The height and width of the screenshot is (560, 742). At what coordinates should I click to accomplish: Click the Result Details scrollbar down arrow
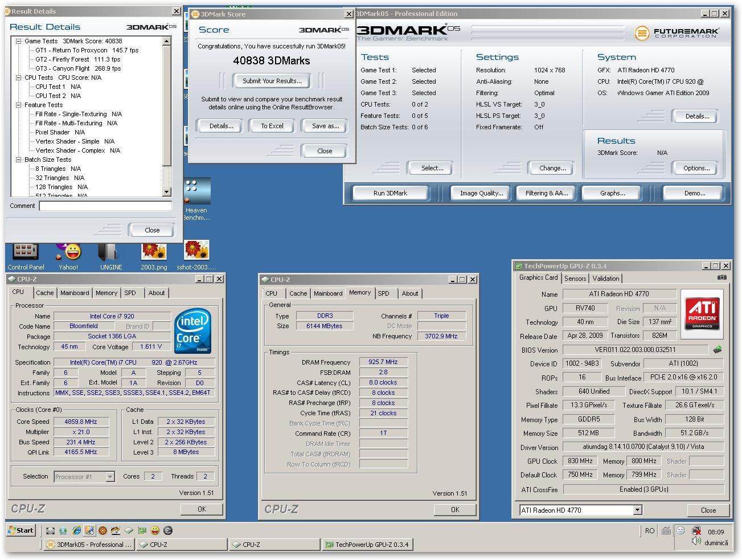(x=166, y=192)
